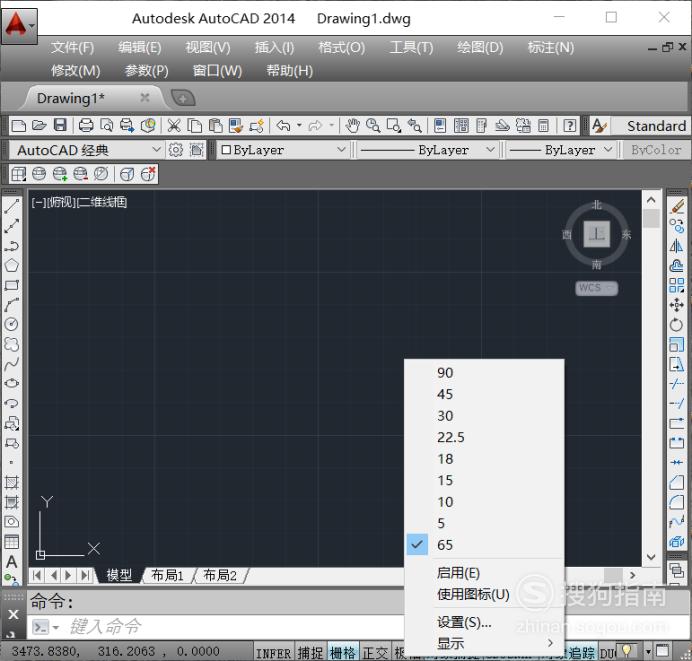Viewport: 692px width, 661px height.
Task: Close the Drawing1 file tab
Action: point(145,98)
